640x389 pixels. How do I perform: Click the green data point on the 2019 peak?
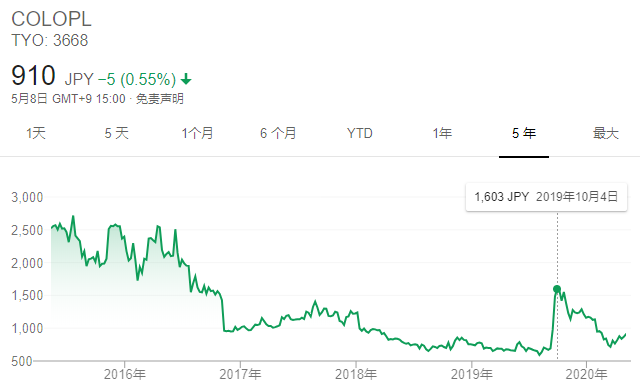click(x=557, y=289)
